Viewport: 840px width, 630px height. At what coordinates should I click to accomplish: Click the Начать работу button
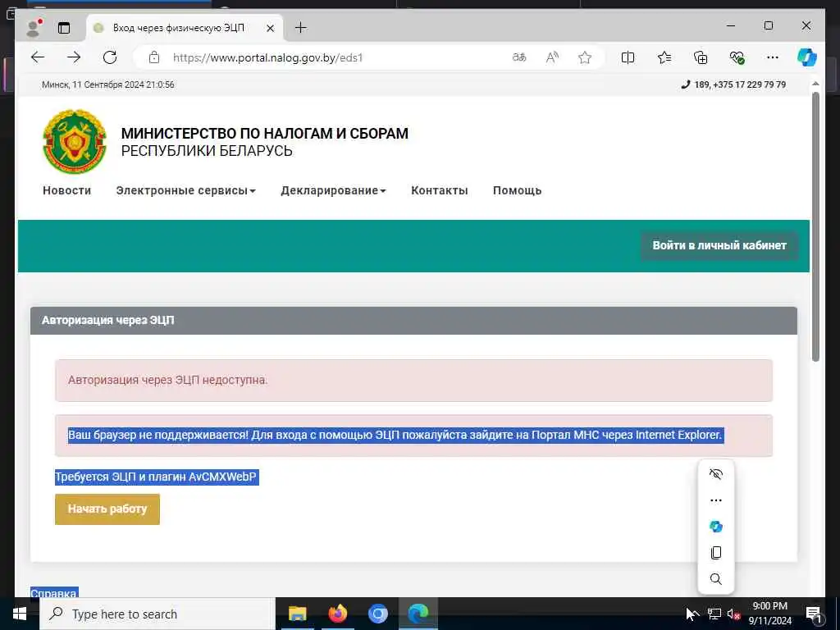point(107,509)
